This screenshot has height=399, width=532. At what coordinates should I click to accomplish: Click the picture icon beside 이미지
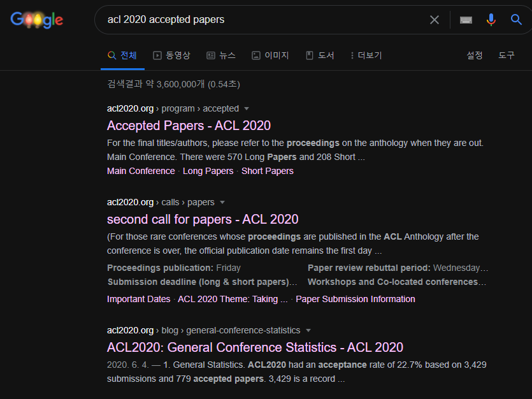pos(256,55)
